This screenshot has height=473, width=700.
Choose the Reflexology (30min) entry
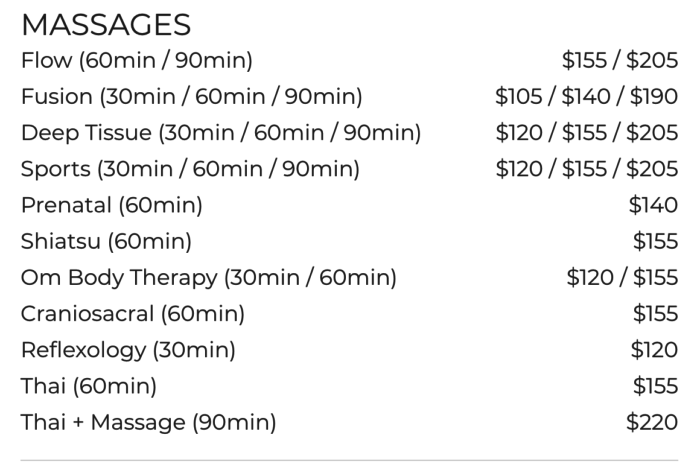[128, 350]
